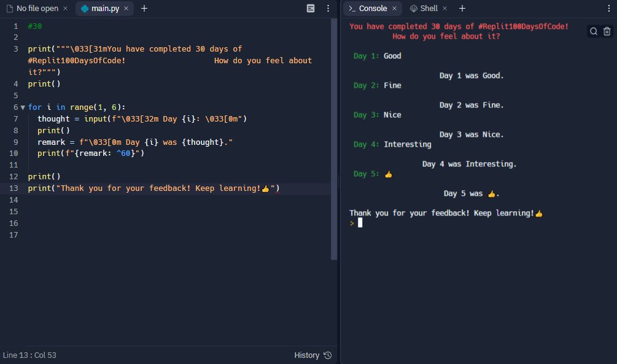Screen dimensions: 617x364
Task: Click print(f"{remark: ^60}") code line
Action: coord(91,153)
